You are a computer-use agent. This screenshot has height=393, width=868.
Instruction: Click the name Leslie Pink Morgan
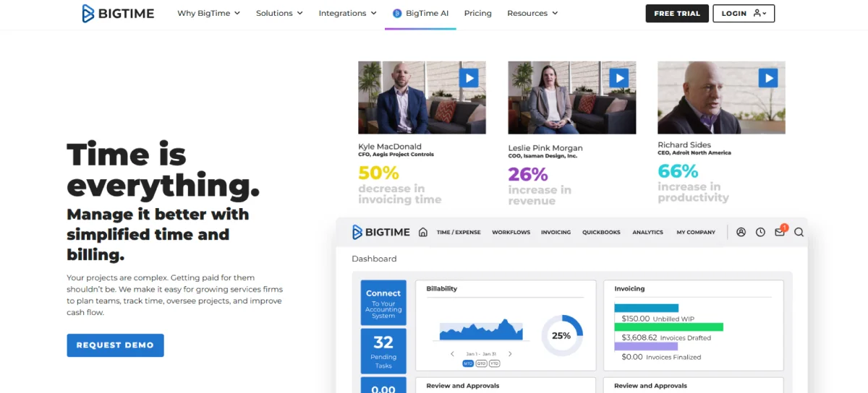pos(545,148)
